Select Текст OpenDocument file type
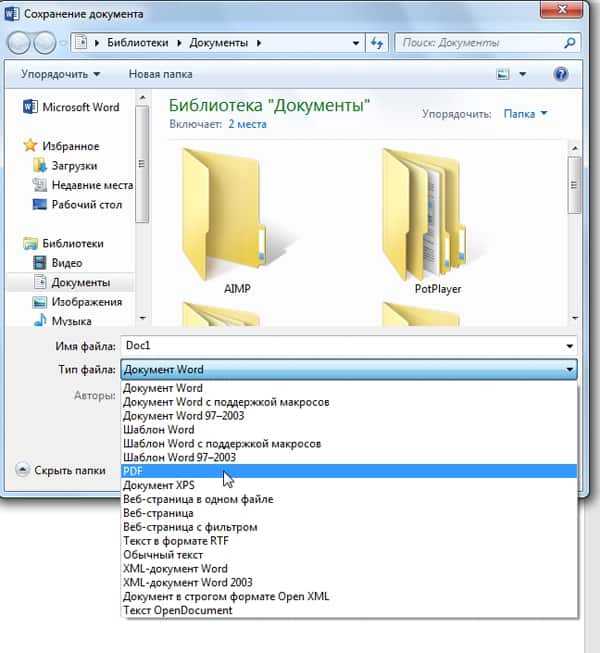The width and height of the screenshot is (600, 653). point(349,611)
